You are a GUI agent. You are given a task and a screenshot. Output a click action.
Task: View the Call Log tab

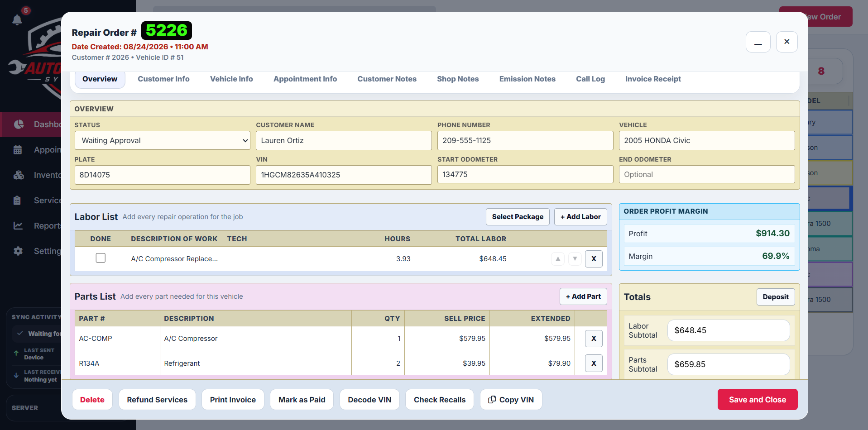(x=590, y=79)
